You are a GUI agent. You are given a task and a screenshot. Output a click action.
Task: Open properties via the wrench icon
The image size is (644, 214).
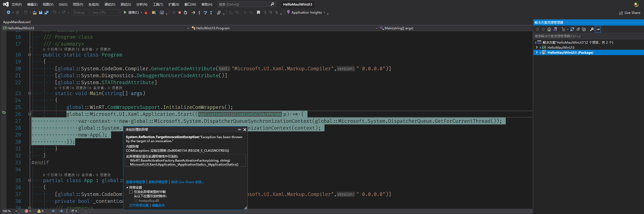592,29
